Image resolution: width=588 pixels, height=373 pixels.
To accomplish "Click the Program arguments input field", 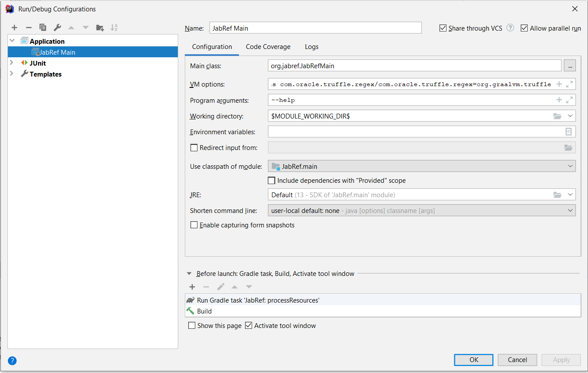I will click(393, 100).
